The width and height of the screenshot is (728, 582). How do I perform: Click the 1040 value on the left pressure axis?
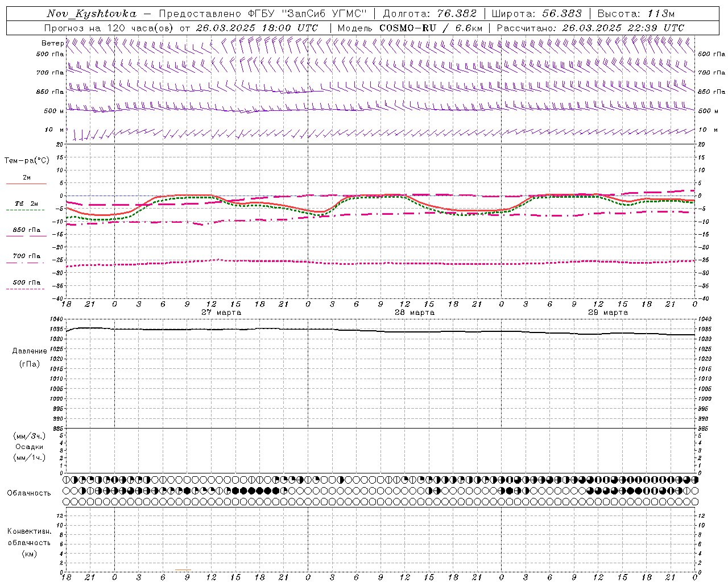click(x=56, y=319)
